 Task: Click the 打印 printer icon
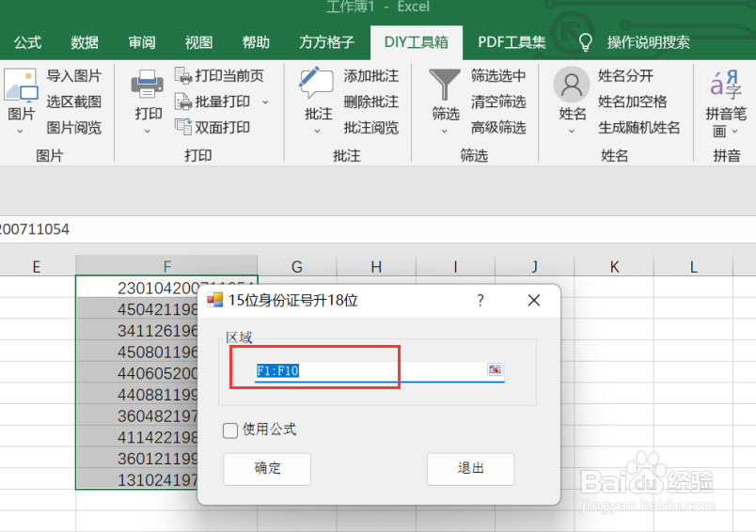point(147,84)
